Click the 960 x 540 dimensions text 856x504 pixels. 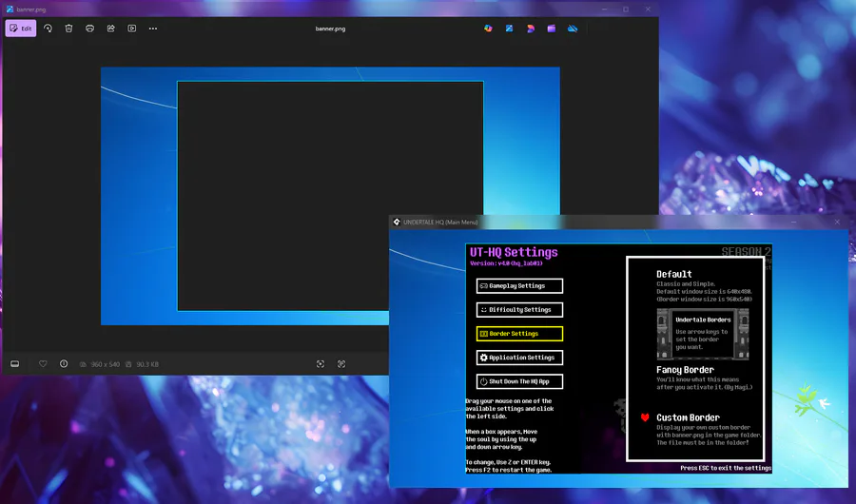tap(106, 364)
